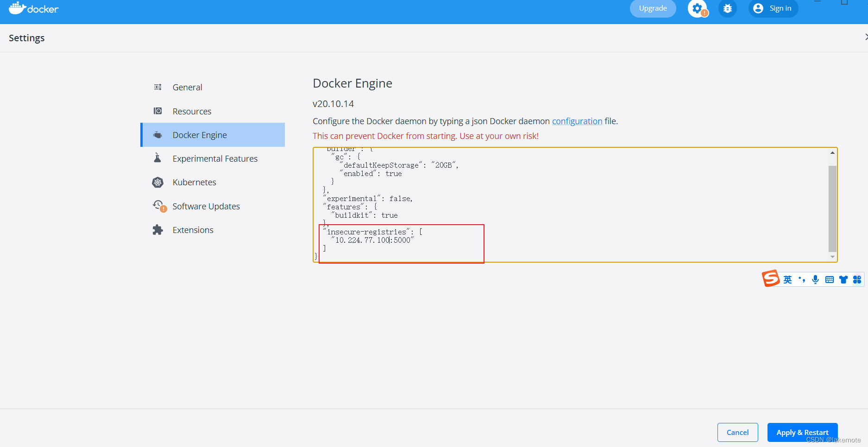This screenshot has width=868, height=447.
Task: Open settings gear icon in header
Action: (697, 8)
